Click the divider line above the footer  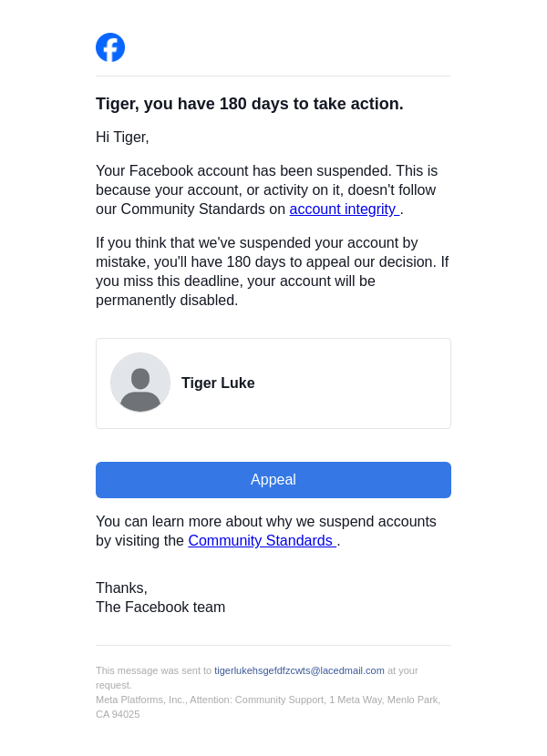point(273,646)
